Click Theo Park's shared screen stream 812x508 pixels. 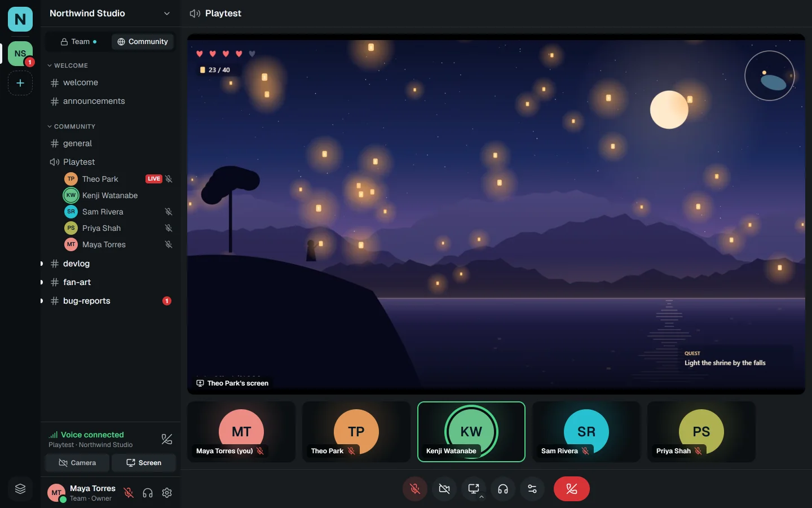pyautogui.click(x=496, y=214)
